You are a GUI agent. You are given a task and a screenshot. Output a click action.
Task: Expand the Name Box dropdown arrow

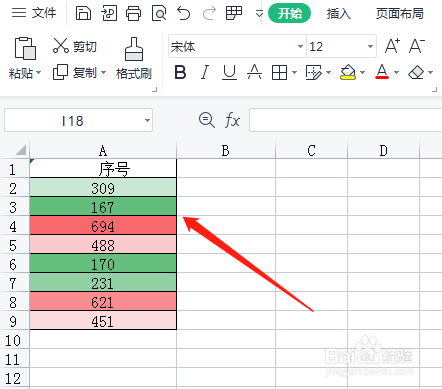(x=147, y=120)
